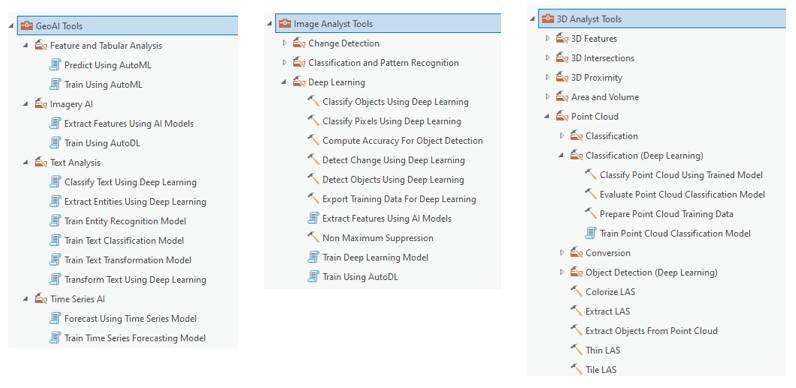Image resolution: width=796 pixels, height=388 pixels.
Task: Select Train Time Series Forecasting Model
Action: [x=135, y=338]
